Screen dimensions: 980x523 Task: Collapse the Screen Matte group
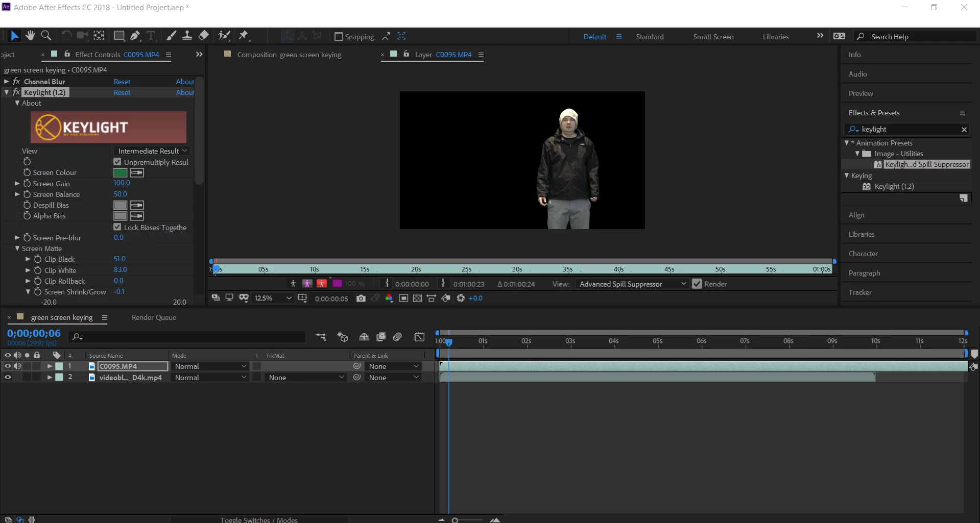pos(17,248)
